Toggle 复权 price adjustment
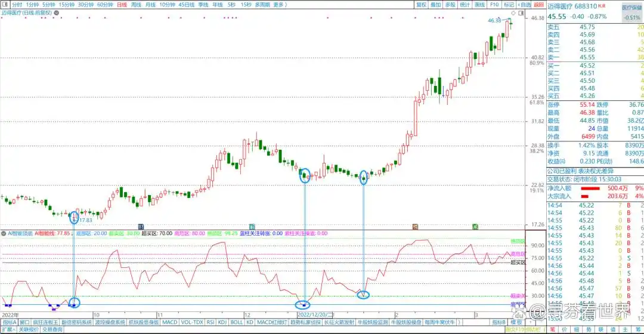644x334 pixels. point(421,4)
